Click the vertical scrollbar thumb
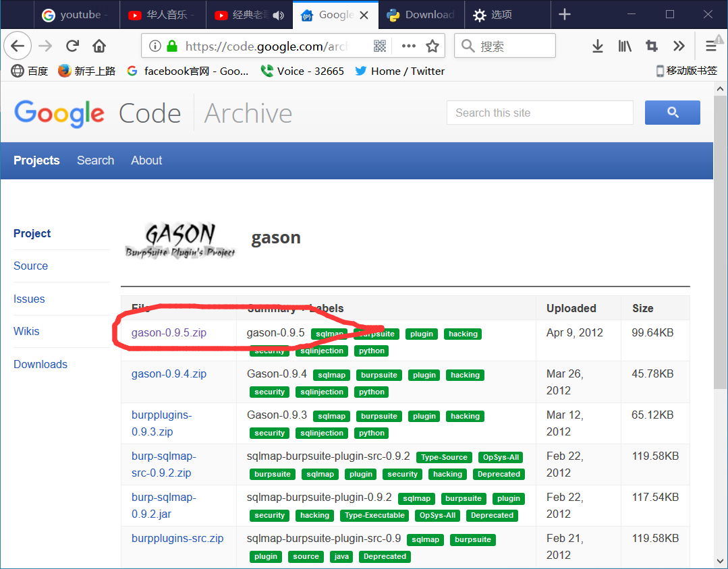This screenshot has height=569, width=728. (x=720, y=242)
